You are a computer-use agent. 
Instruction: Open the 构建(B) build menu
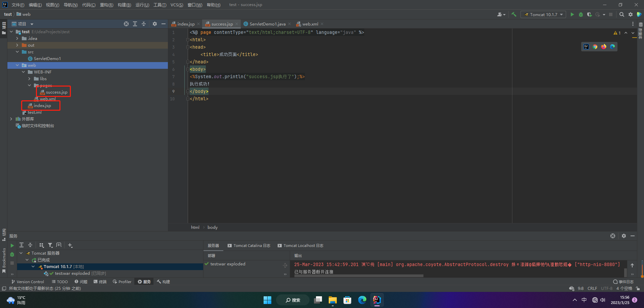tap(124, 5)
